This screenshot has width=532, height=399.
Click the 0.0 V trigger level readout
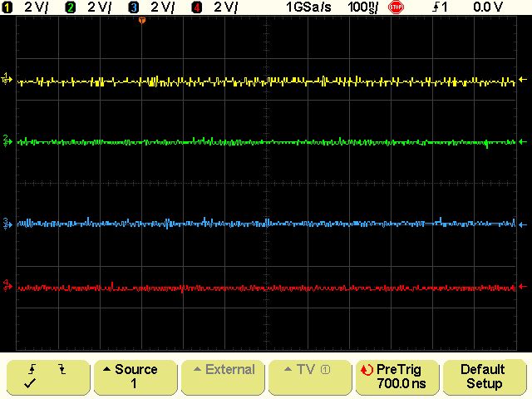(488, 7)
